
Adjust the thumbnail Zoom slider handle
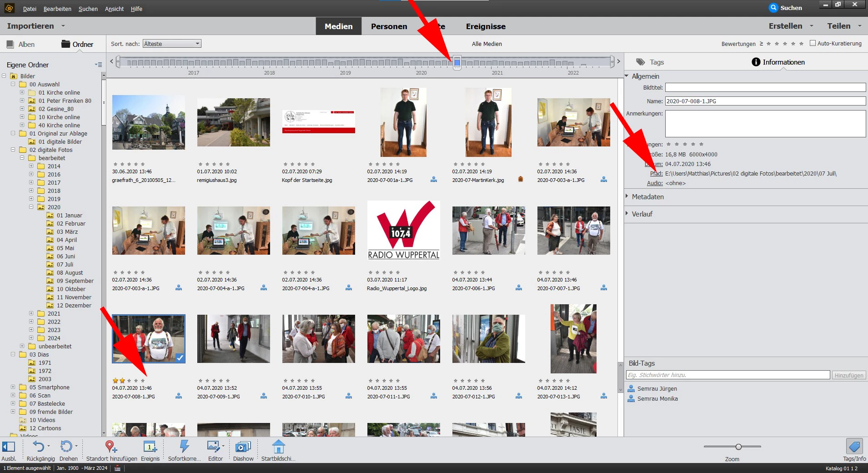738,447
